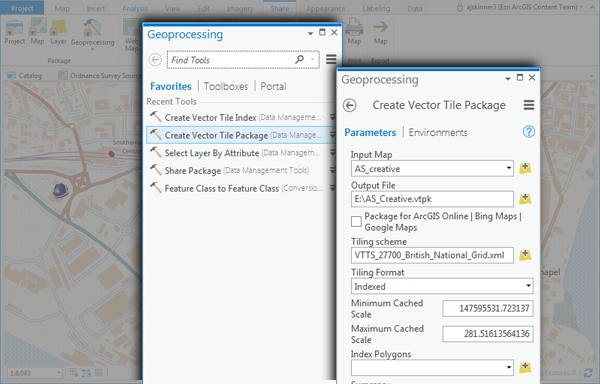
Task: Open the Data ribbon tab
Action: (x=414, y=8)
